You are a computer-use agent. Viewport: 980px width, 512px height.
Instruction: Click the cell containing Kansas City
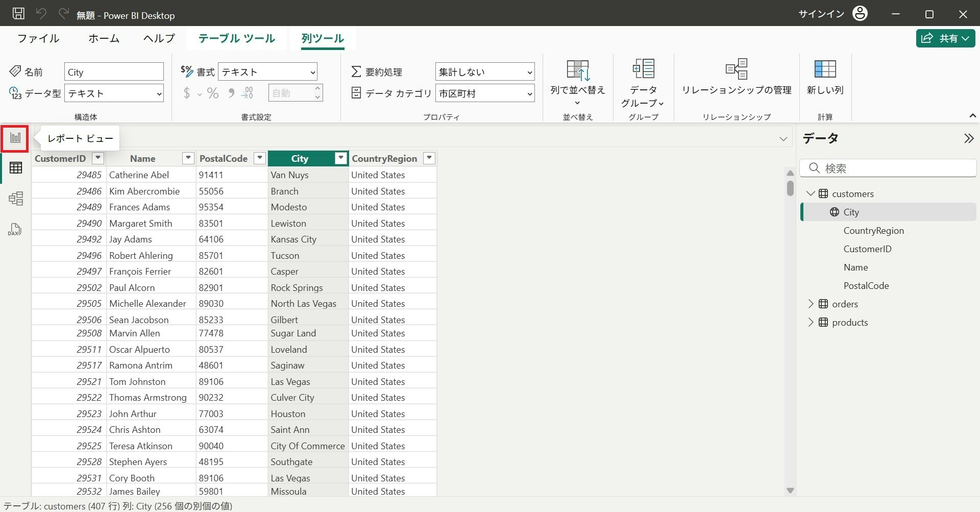pyautogui.click(x=308, y=239)
